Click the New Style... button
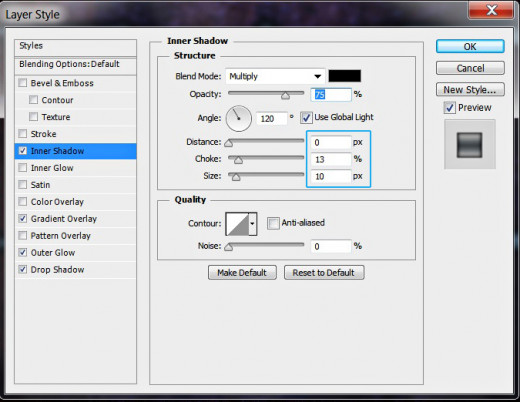This screenshot has width=520, height=402. pos(470,90)
